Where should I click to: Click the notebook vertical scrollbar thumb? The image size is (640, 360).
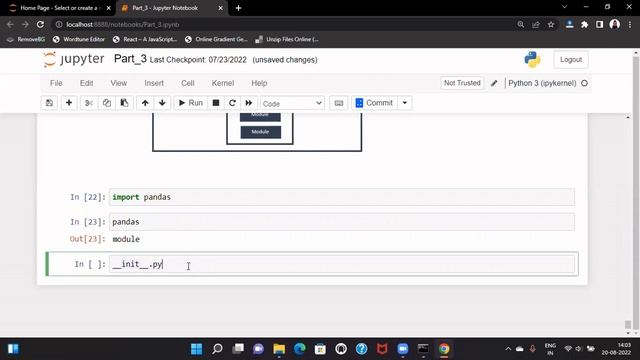628,324
